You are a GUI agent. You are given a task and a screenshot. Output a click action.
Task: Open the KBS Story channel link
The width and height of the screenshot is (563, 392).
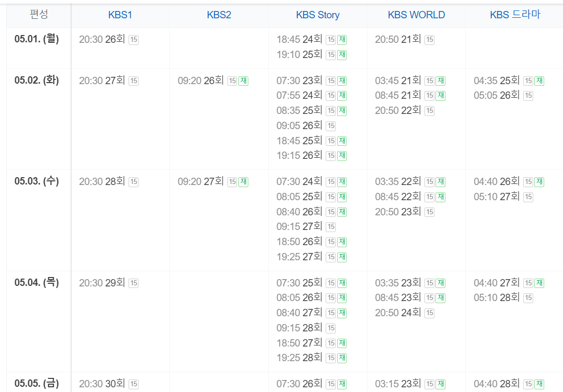(x=317, y=15)
